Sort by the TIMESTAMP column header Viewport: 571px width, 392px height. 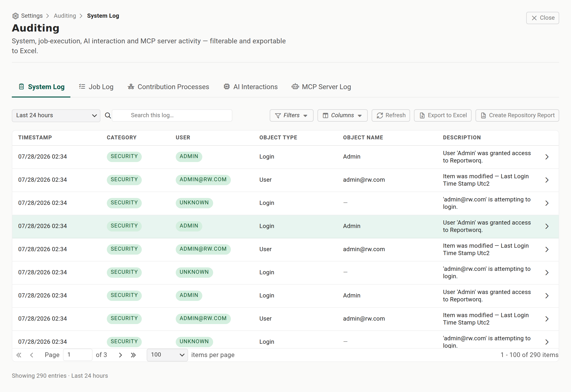tap(35, 138)
